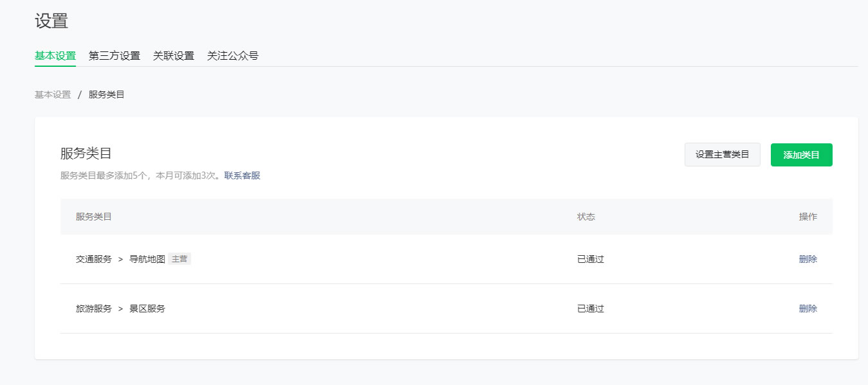868x385 pixels.
Task: Open the 联系客服 link
Action: click(x=243, y=175)
